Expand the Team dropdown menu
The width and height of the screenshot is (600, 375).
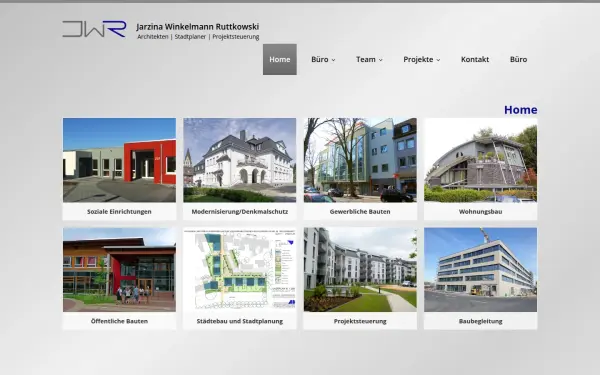pyautogui.click(x=369, y=59)
